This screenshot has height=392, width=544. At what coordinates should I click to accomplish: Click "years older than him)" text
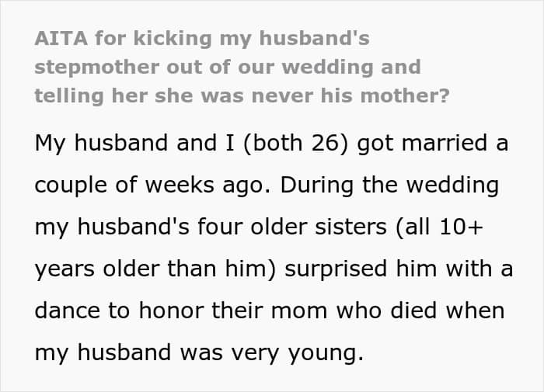pos(155,269)
